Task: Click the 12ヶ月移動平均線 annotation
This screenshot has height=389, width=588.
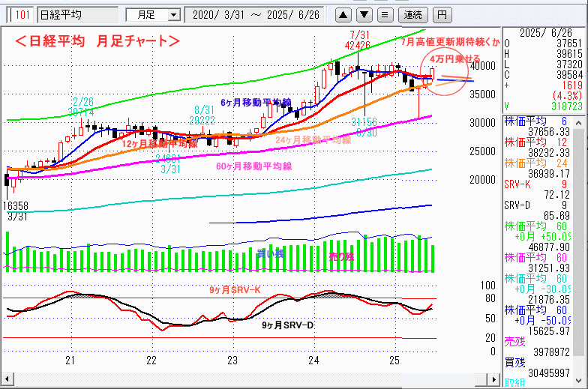Action: click(160, 144)
